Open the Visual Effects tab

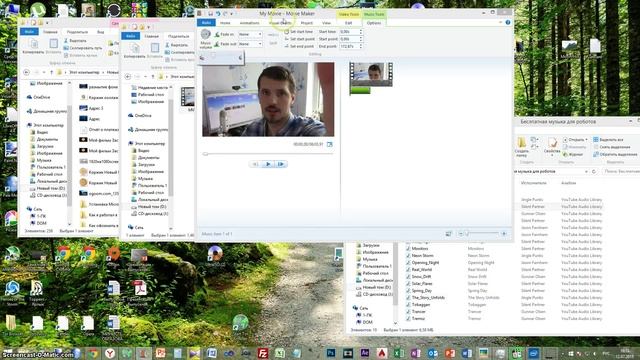[280, 23]
